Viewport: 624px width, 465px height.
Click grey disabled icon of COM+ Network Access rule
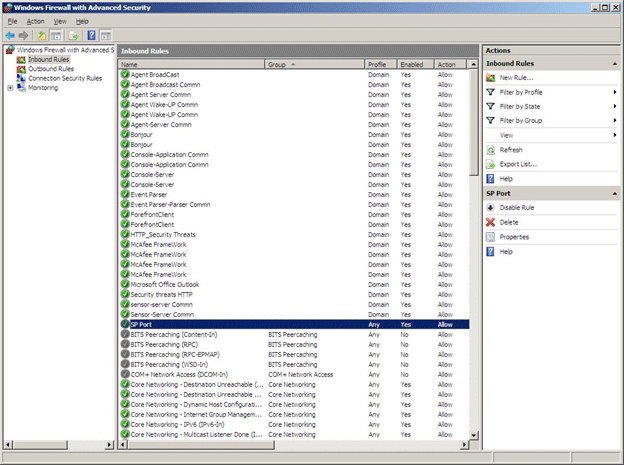click(x=125, y=374)
